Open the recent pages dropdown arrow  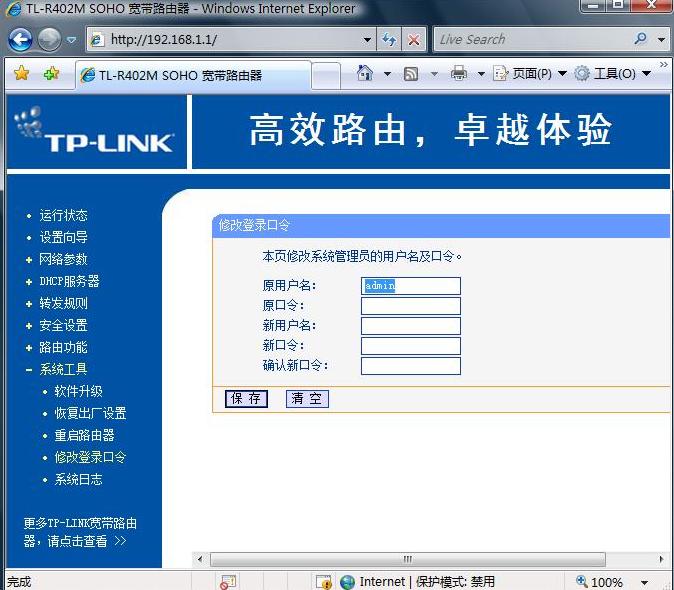click(71, 40)
